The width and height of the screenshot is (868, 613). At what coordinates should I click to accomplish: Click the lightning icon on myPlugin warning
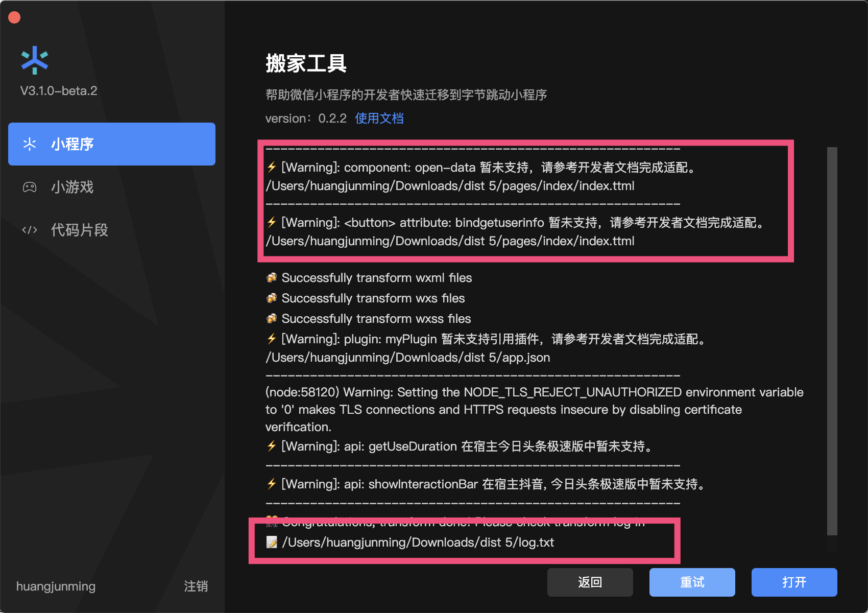(x=272, y=339)
